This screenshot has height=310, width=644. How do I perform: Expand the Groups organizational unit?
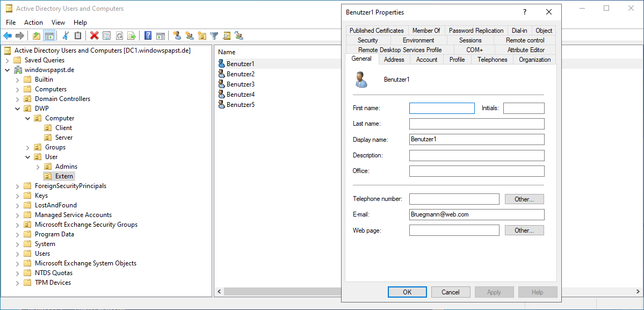point(28,147)
